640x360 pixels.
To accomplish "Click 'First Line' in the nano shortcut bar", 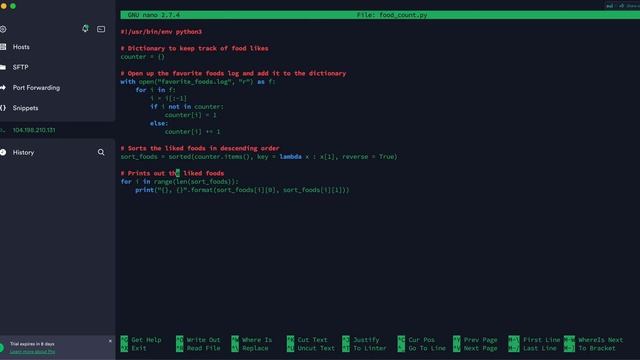I will coord(534,340).
